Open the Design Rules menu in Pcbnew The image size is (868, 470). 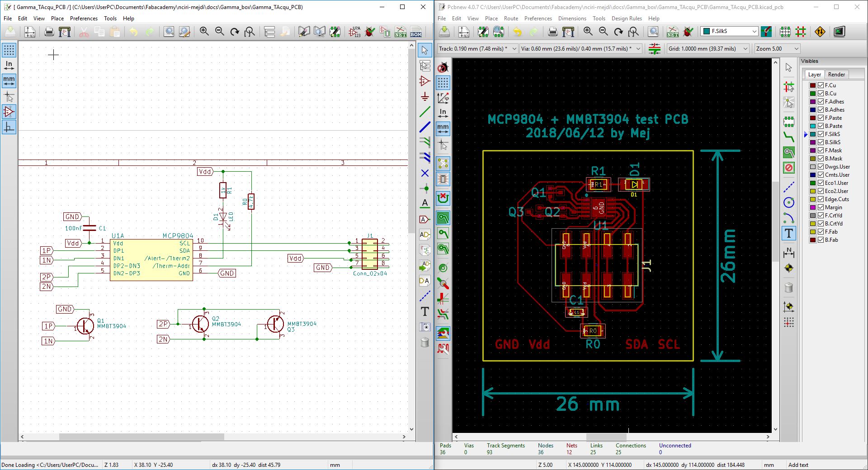[627, 19]
